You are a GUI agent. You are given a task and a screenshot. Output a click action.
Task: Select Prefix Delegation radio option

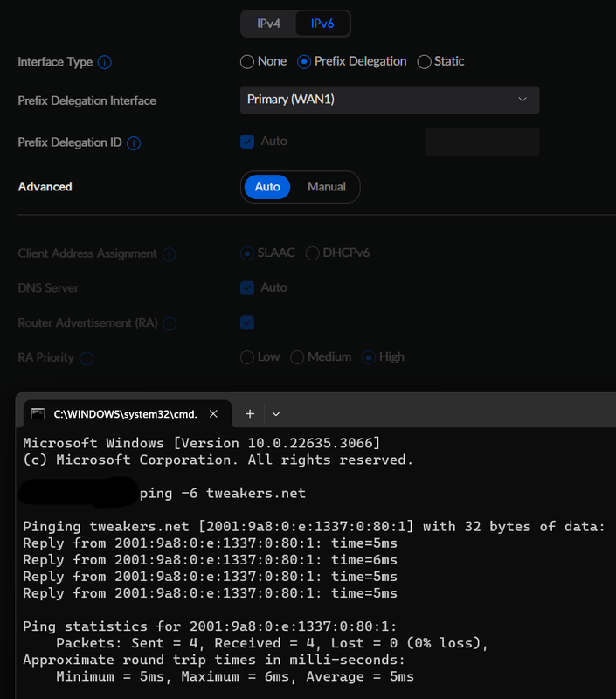click(x=304, y=61)
